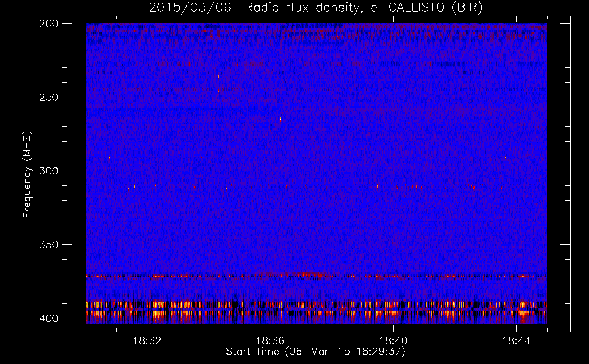
Task: Click the plot title text e-CALLISTO (BIR)
Action: (x=427, y=8)
